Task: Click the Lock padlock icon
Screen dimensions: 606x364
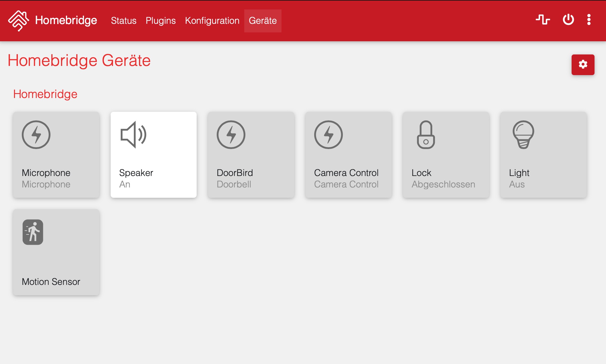Action: click(x=426, y=135)
